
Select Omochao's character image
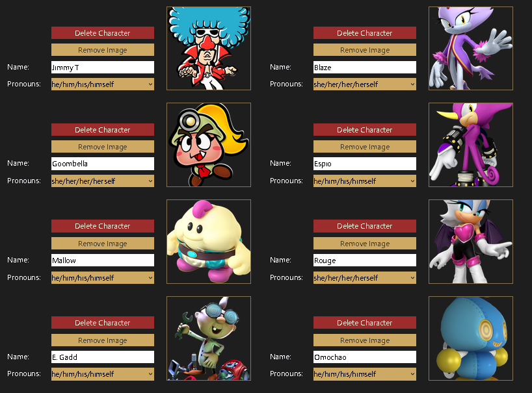(x=471, y=338)
